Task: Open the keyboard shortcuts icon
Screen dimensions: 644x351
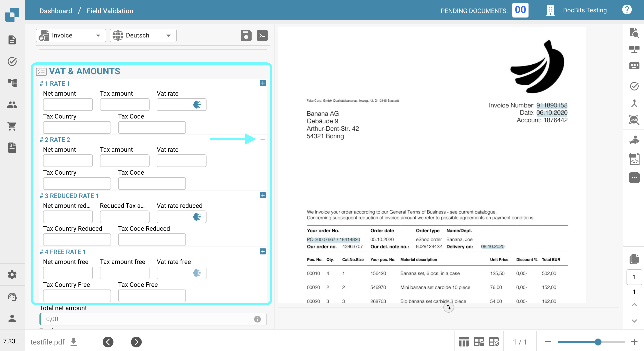Action: (x=634, y=66)
